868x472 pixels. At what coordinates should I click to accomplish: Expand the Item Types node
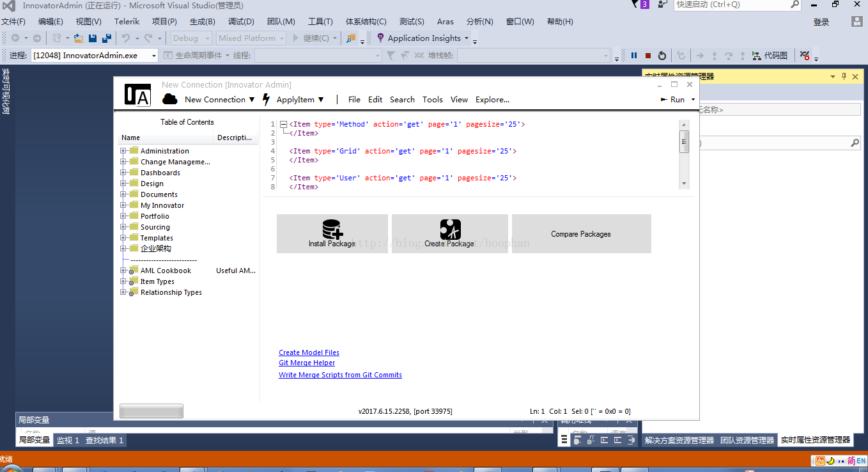pyautogui.click(x=123, y=281)
